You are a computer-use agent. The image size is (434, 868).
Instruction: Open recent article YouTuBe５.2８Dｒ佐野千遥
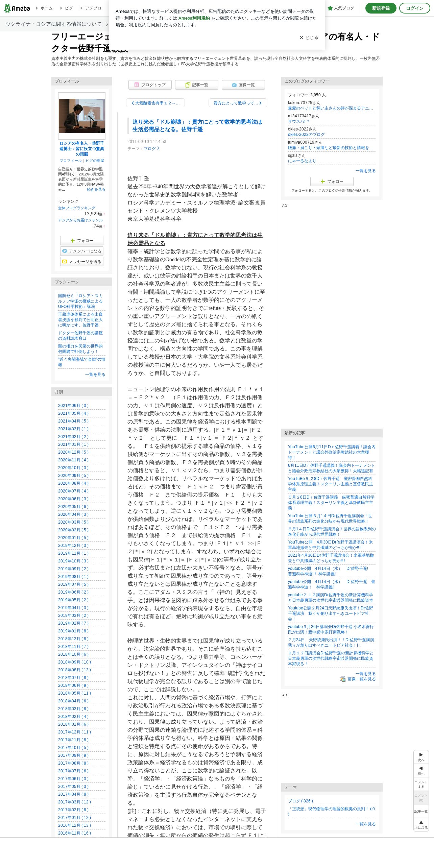pos(331,484)
